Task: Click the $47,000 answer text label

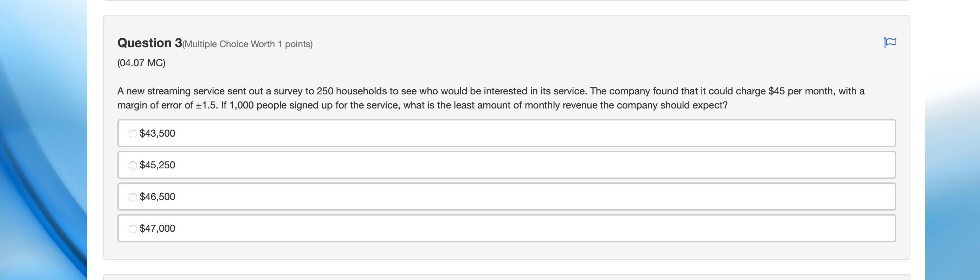Action: click(157, 228)
